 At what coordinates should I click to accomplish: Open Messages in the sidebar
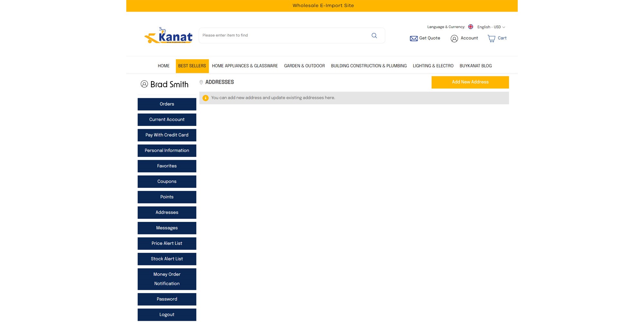(167, 228)
